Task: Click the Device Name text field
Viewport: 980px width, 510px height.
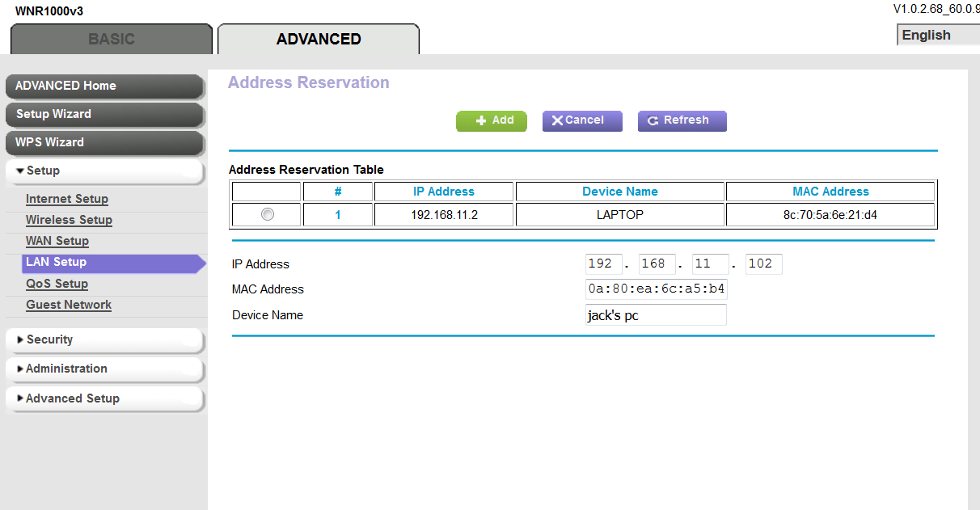Action: (656, 315)
